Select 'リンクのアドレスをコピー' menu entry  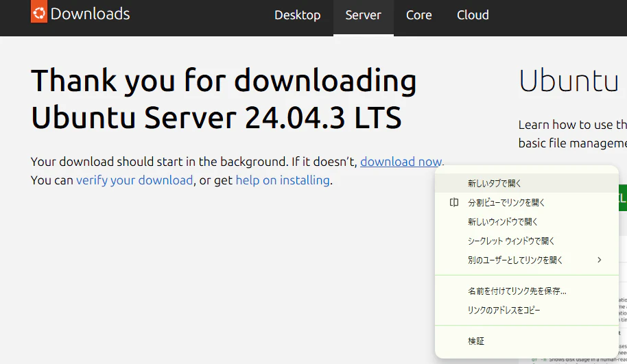click(527, 311)
